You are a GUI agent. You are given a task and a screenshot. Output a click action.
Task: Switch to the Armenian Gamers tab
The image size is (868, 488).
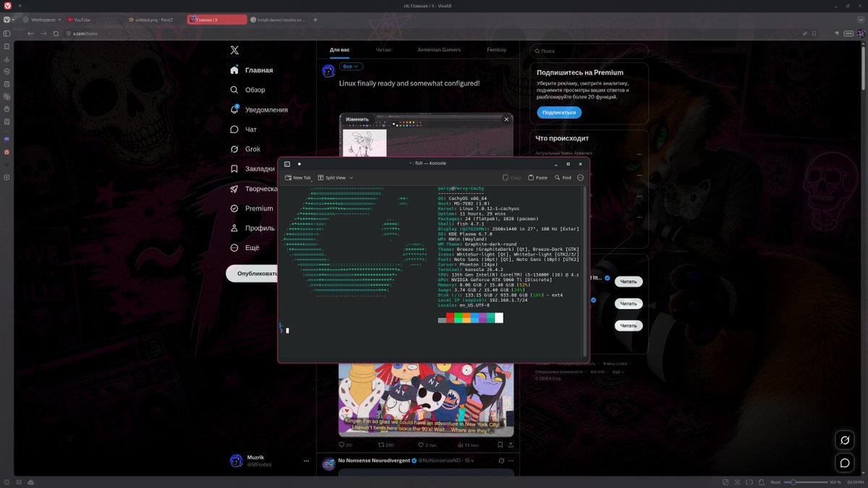click(x=438, y=50)
